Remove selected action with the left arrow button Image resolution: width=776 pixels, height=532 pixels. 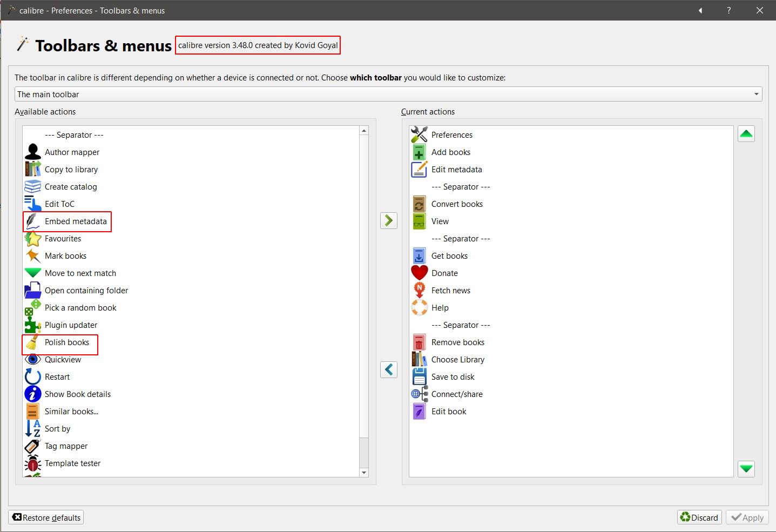389,369
